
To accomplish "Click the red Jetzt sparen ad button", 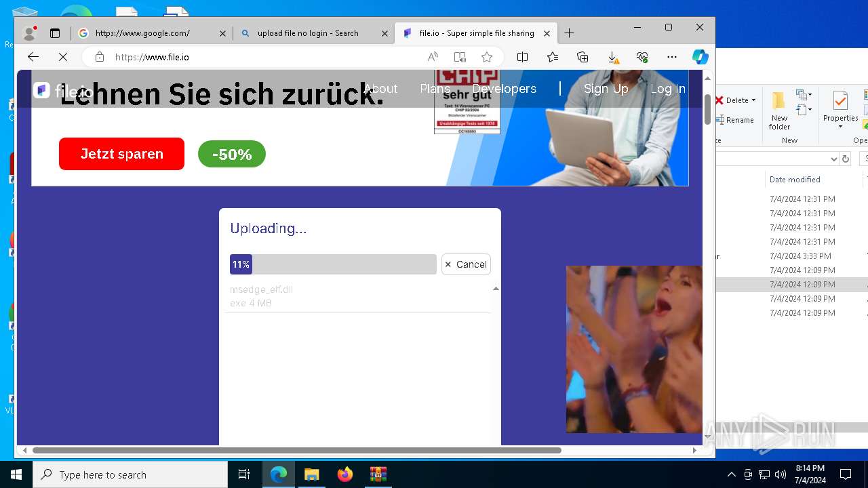I will coord(121,154).
